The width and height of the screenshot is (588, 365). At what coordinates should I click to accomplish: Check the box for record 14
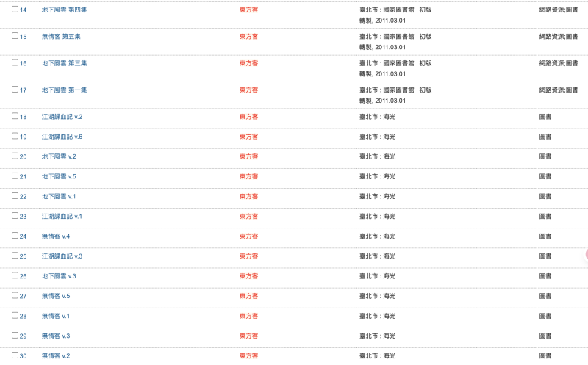tap(15, 10)
